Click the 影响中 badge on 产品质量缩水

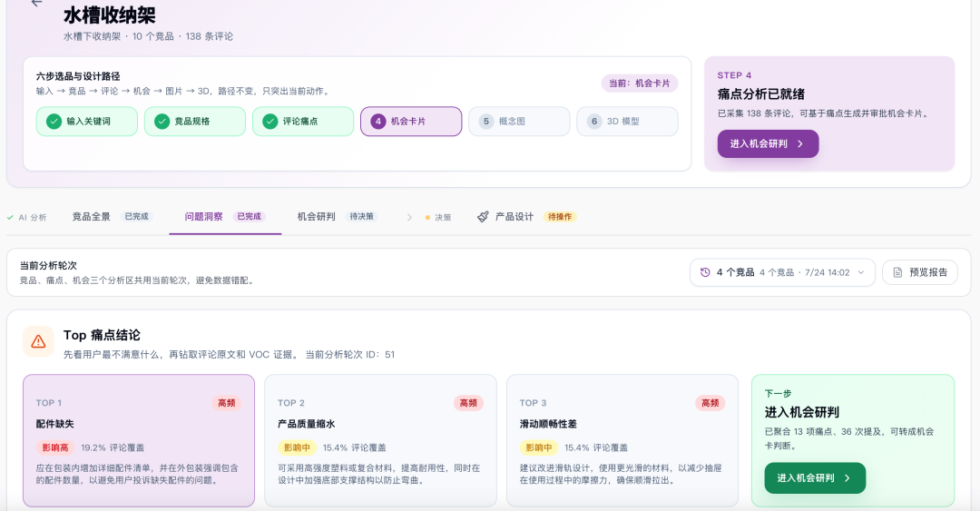click(297, 447)
